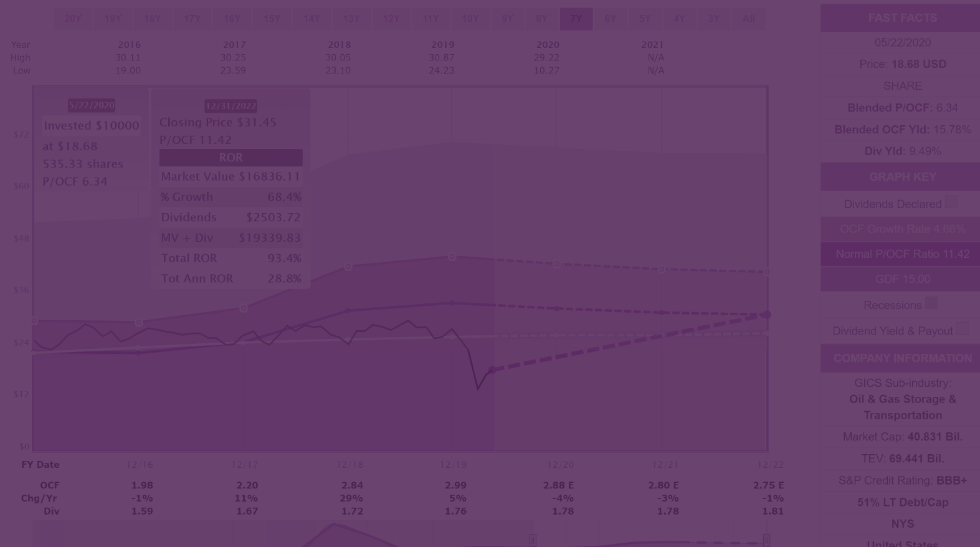Image resolution: width=980 pixels, height=547 pixels.
Task: Collapse the GRAPH KEY section header
Action: click(x=902, y=177)
